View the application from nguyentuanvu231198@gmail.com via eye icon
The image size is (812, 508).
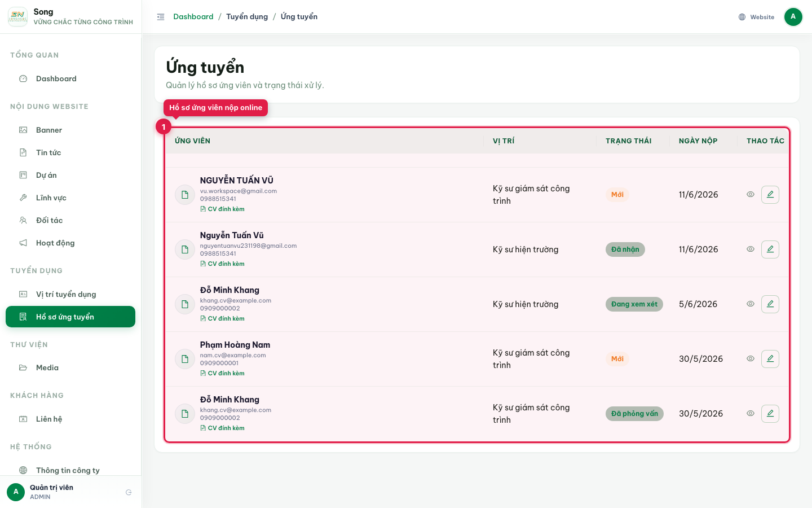tap(751, 249)
